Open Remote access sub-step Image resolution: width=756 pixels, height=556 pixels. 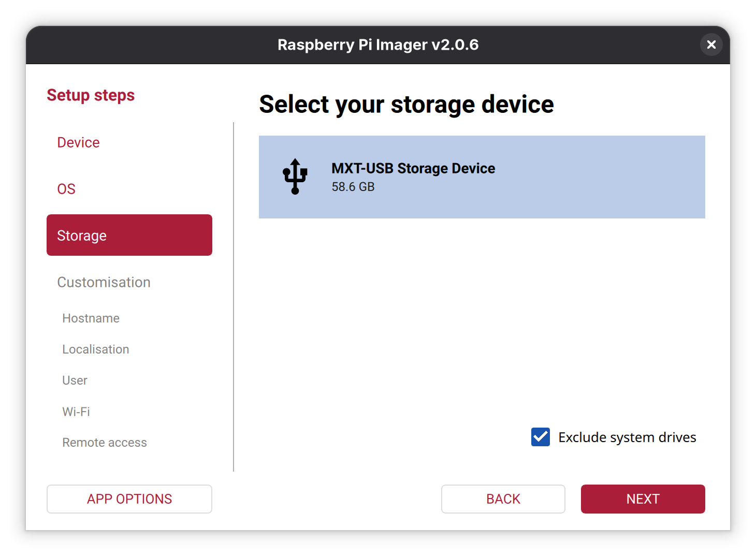point(105,443)
